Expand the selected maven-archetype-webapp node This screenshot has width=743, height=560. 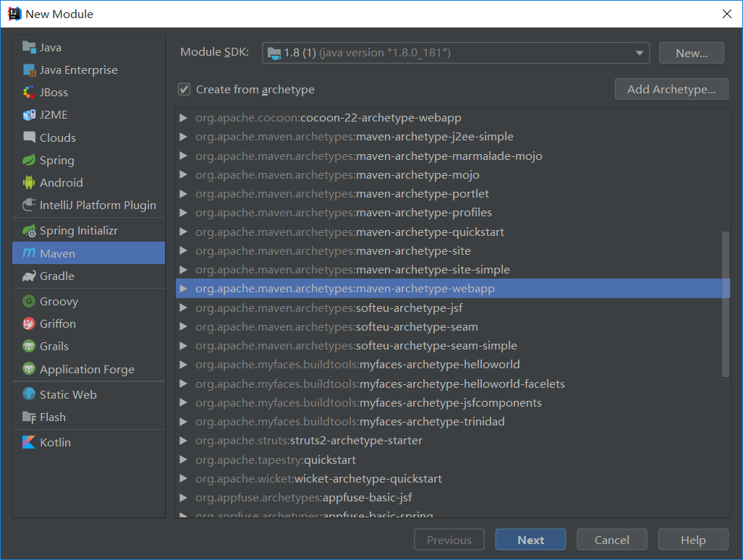[183, 289]
